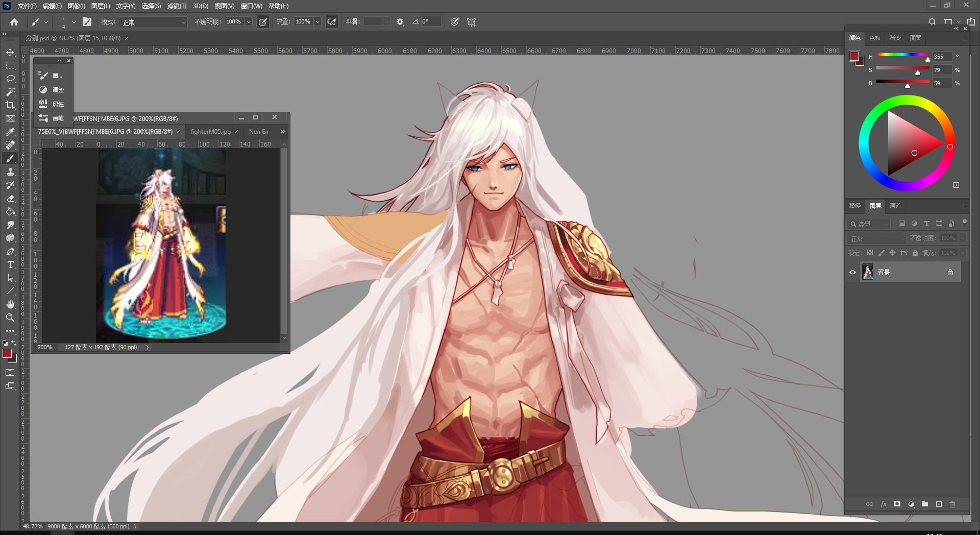Switch to the 通道 channels tab
The height and width of the screenshot is (535, 980).
[x=895, y=206]
